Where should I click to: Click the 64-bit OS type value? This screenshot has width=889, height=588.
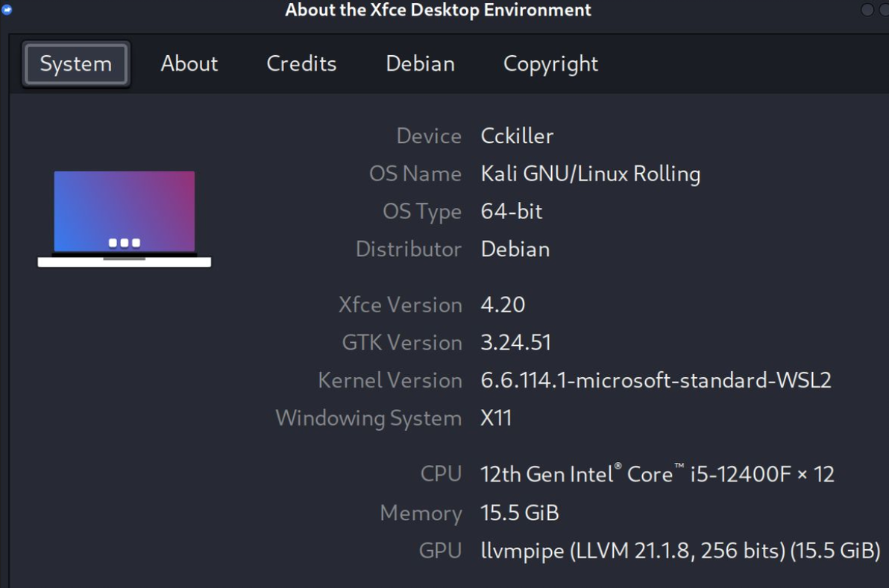(511, 212)
